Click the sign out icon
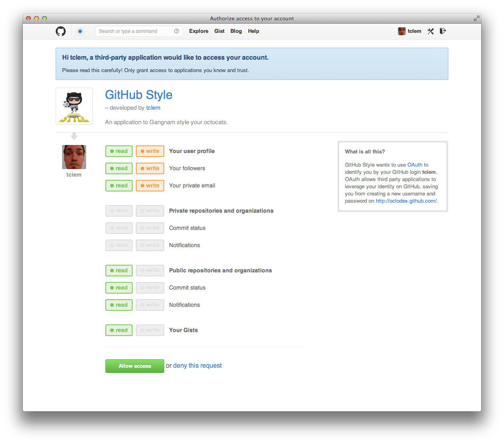This screenshot has height=443, width=504. 443,31
